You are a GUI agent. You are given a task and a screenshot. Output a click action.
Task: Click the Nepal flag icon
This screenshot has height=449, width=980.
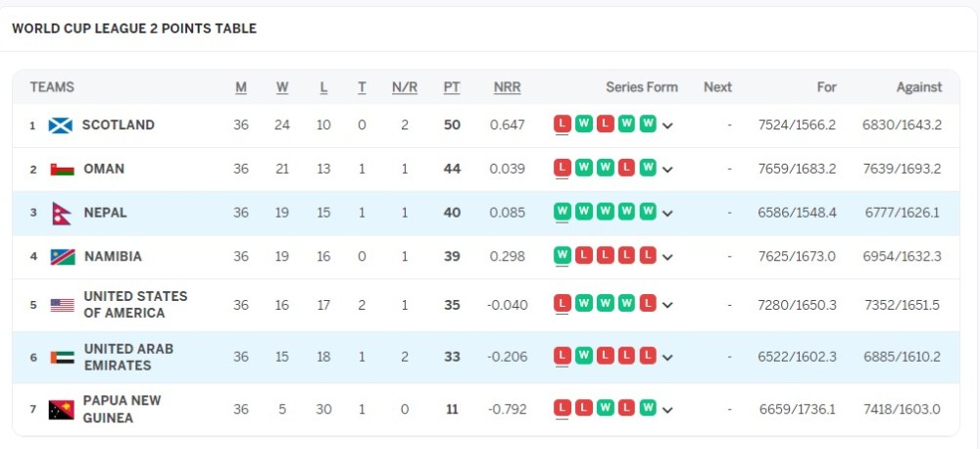63,213
